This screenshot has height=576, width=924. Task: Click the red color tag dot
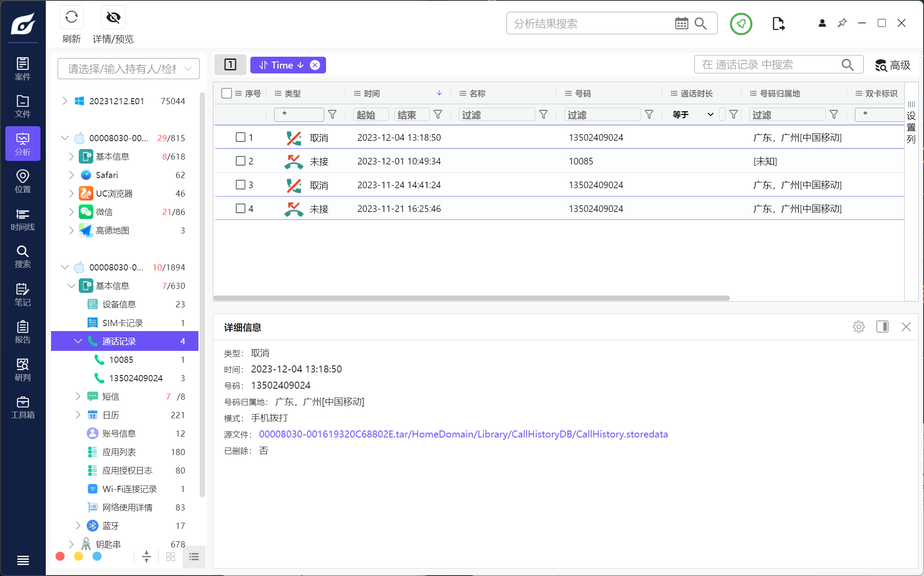click(x=60, y=557)
